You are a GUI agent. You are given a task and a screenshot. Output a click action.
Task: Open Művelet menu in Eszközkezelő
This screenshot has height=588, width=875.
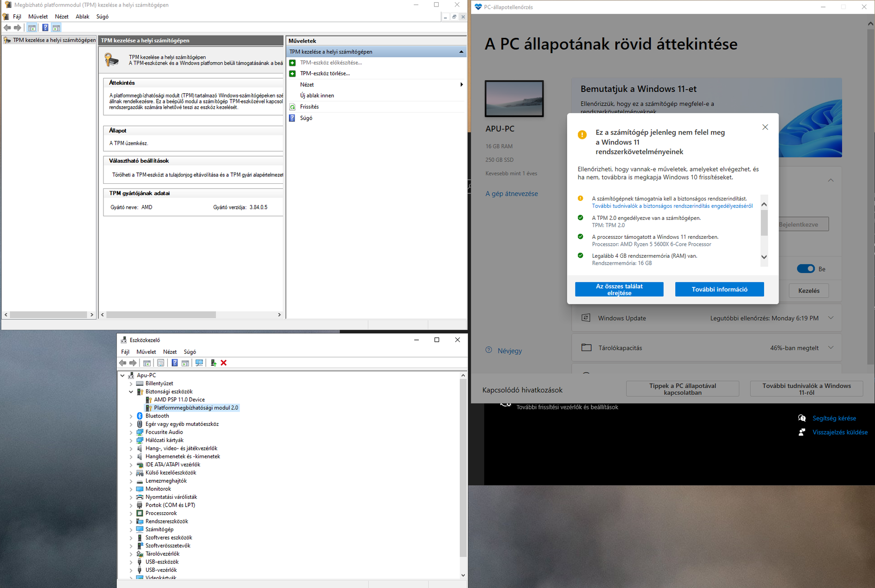[146, 352]
